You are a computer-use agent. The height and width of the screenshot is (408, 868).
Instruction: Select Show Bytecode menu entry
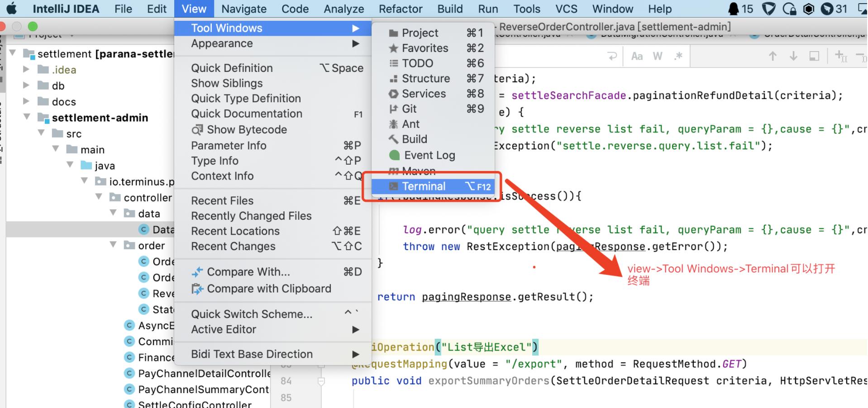(x=273, y=130)
